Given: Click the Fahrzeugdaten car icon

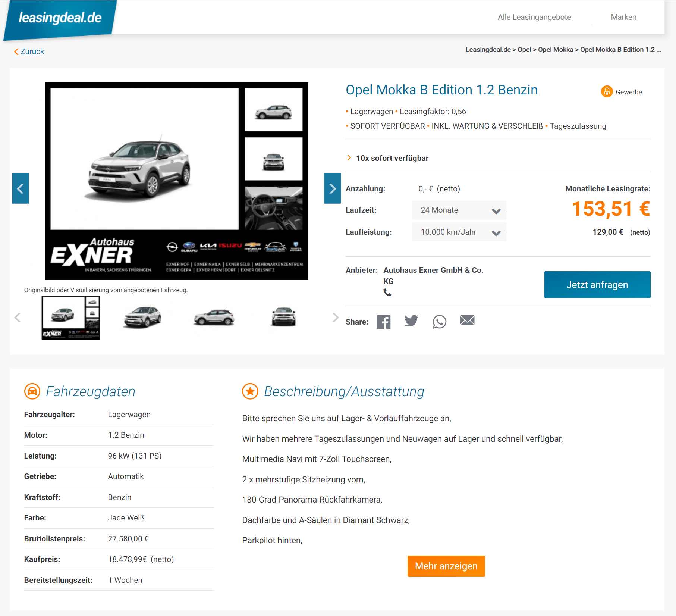Looking at the screenshot, I should 32,391.
